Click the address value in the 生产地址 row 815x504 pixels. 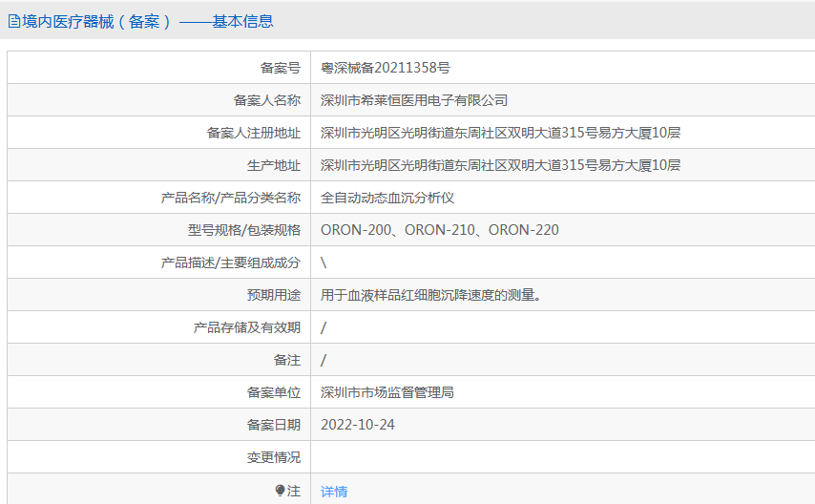500,165
